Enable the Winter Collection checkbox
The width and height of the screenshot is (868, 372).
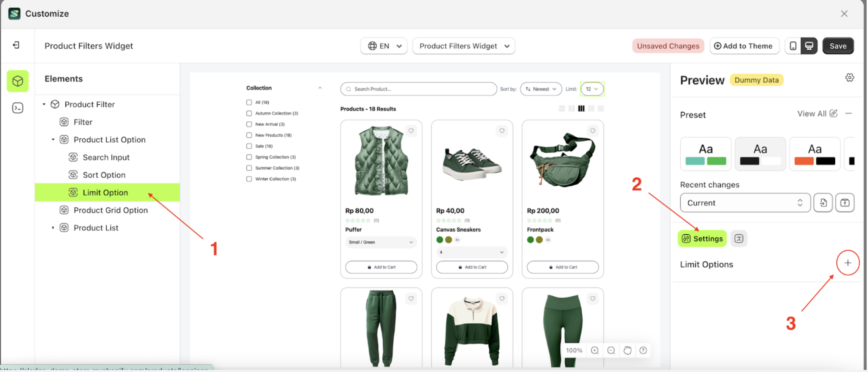[x=249, y=179]
